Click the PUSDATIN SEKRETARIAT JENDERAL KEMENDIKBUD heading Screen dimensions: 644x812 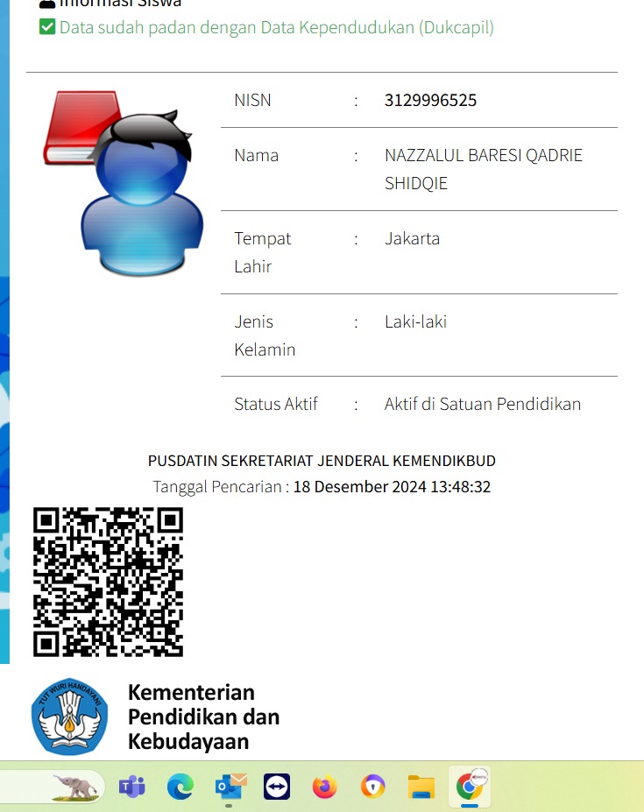pyautogui.click(x=322, y=461)
